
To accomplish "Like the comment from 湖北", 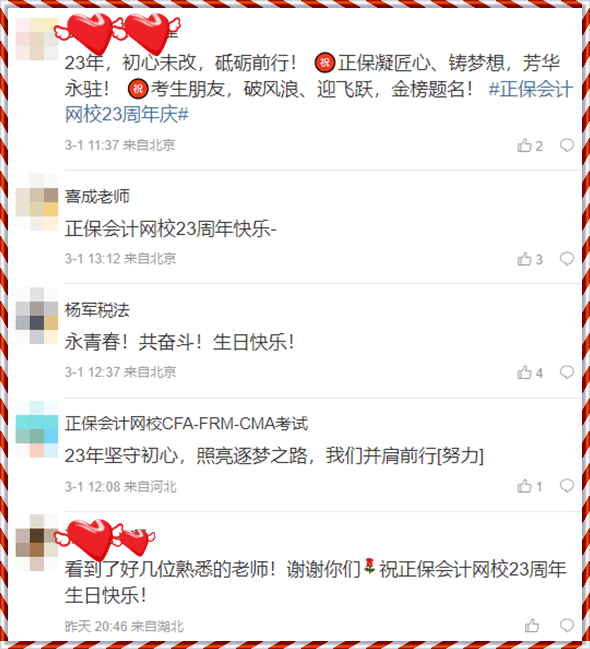I will 532,625.
